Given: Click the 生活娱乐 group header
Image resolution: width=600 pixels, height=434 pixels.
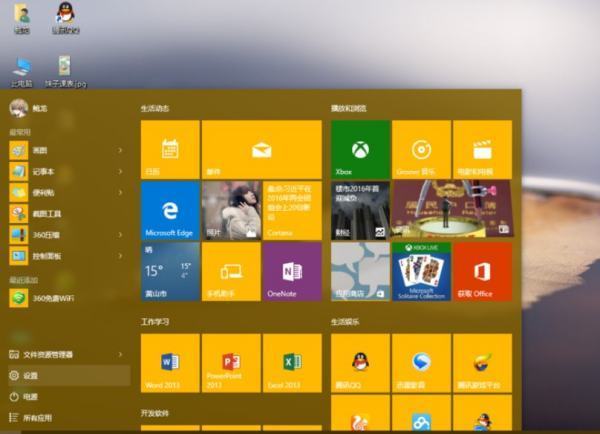Looking at the screenshot, I should (345, 322).
